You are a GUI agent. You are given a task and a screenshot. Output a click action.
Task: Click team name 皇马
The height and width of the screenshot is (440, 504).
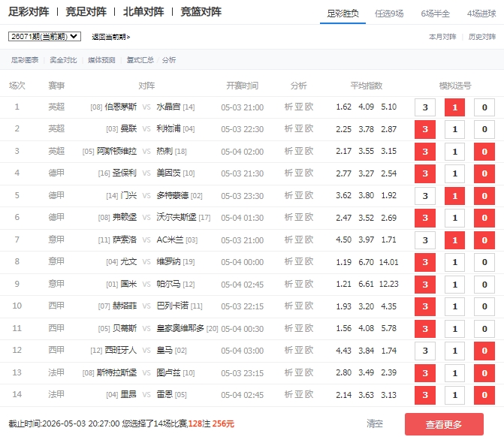pos(164,351)
